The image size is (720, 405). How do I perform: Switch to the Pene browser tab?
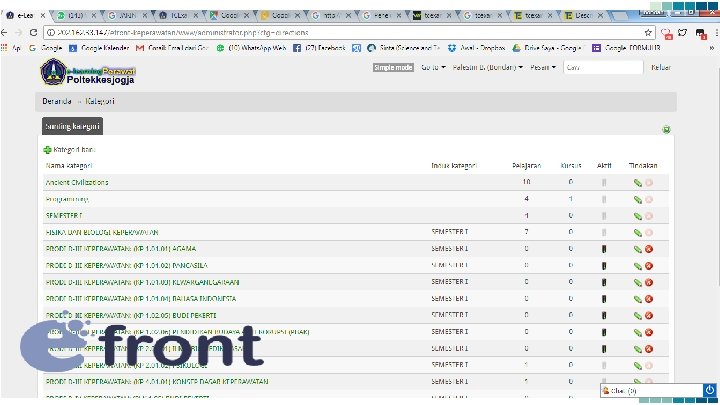(381, 15)
